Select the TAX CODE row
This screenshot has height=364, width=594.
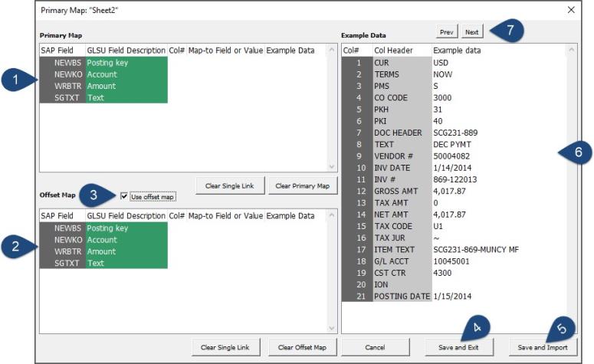point(454,226)
